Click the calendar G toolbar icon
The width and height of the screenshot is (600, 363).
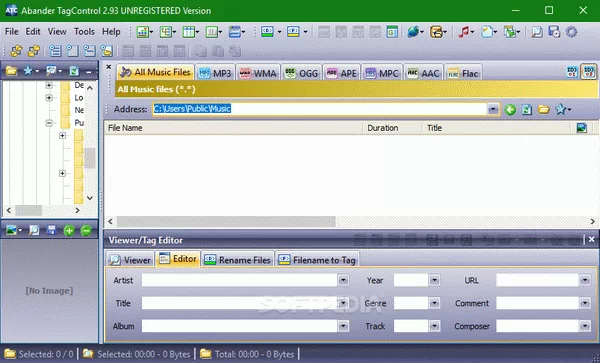coord(392,32)
